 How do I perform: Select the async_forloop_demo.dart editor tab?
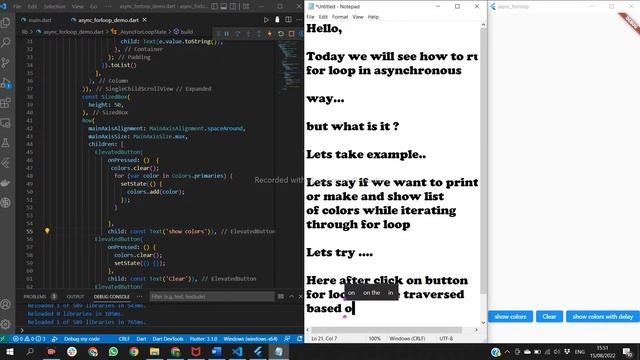[x=108, y=20]
